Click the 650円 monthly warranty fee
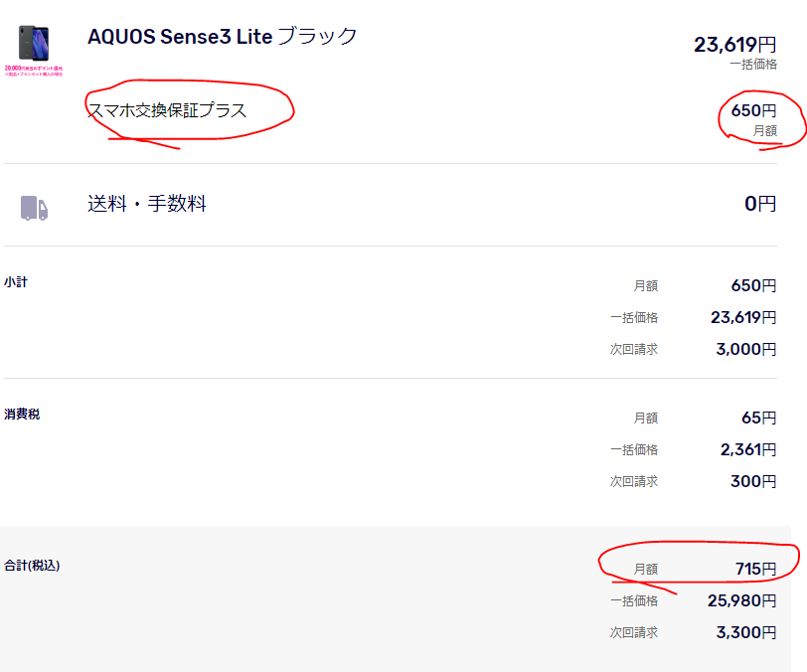807x672 pixels. (753, 110)
